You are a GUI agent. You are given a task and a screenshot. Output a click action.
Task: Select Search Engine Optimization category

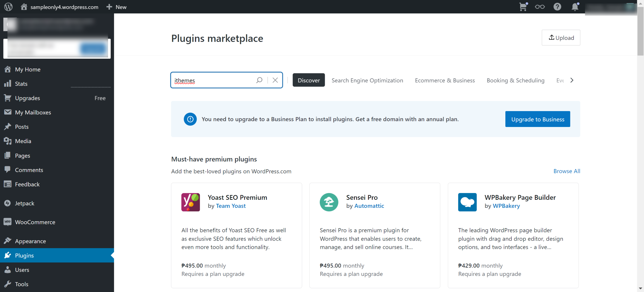coord(367,80)
